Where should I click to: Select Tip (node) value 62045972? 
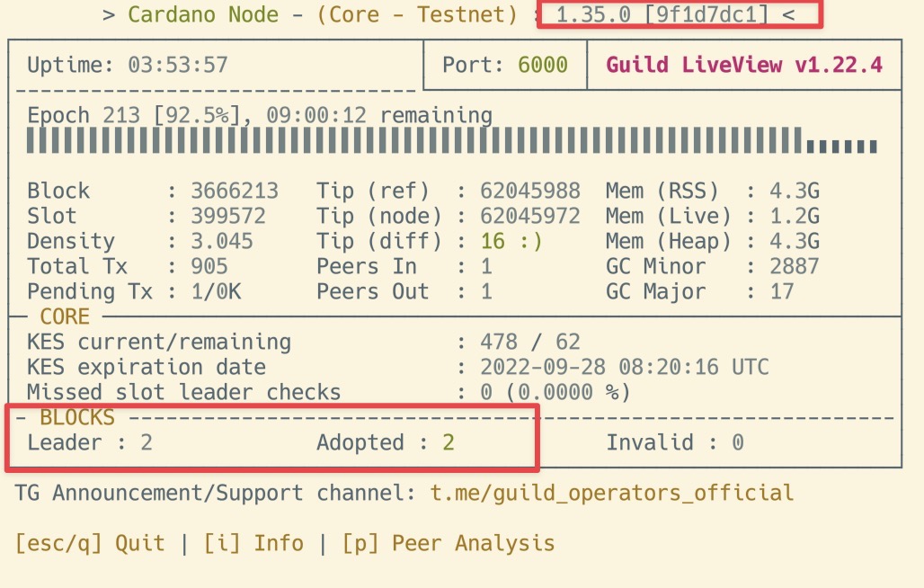[x=530, y=216]
